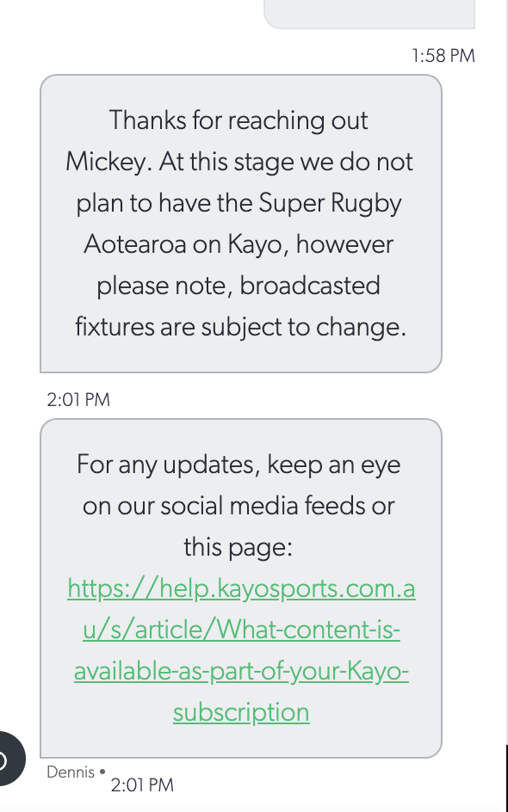This screenshot has width=508, height=812.
Task: Click 'Super Rugby' text in first message
Action: pos(330,203)
